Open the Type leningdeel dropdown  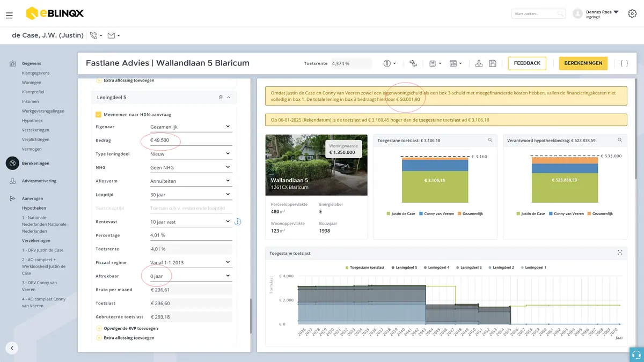pos(190,154)
